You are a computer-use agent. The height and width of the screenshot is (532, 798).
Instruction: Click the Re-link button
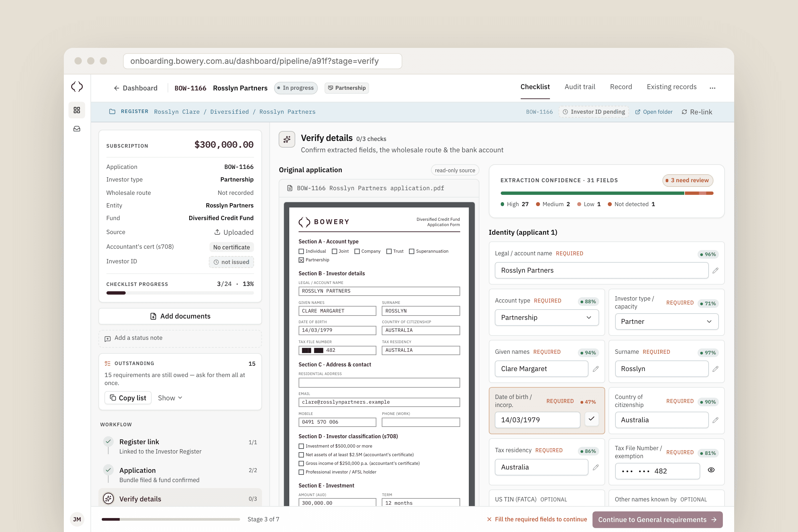click(x=697, y=112)
